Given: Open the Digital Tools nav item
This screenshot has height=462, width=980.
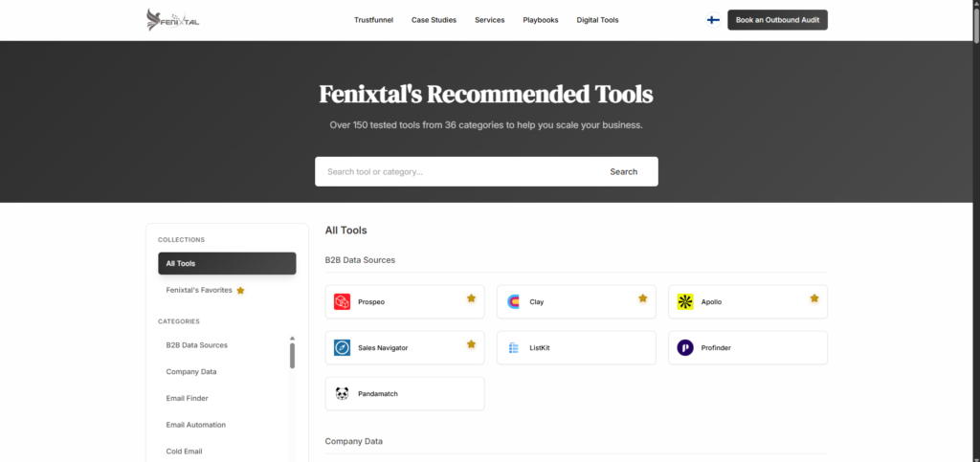Looking at the screenshot, I should [x=597, y=20].
